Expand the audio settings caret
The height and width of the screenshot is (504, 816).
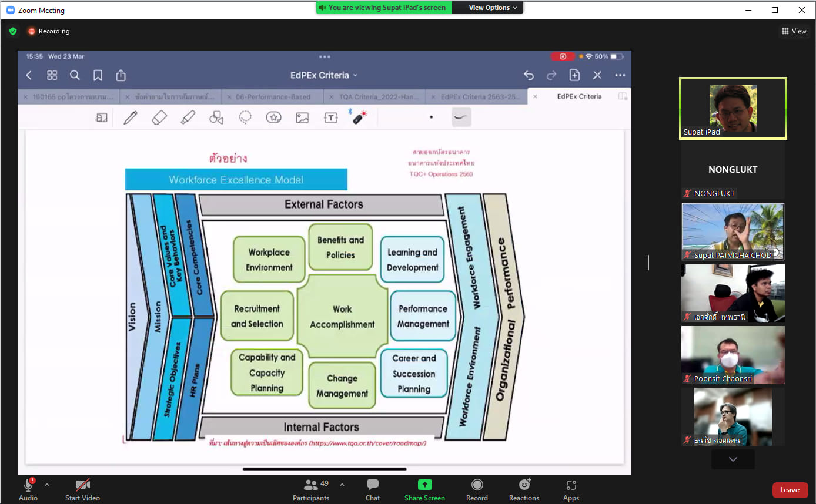click(x=47, y=485)
